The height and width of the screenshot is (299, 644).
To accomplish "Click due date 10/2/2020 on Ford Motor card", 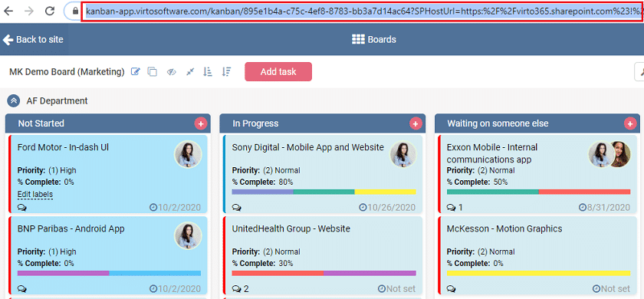I will (x=175, y=208).
